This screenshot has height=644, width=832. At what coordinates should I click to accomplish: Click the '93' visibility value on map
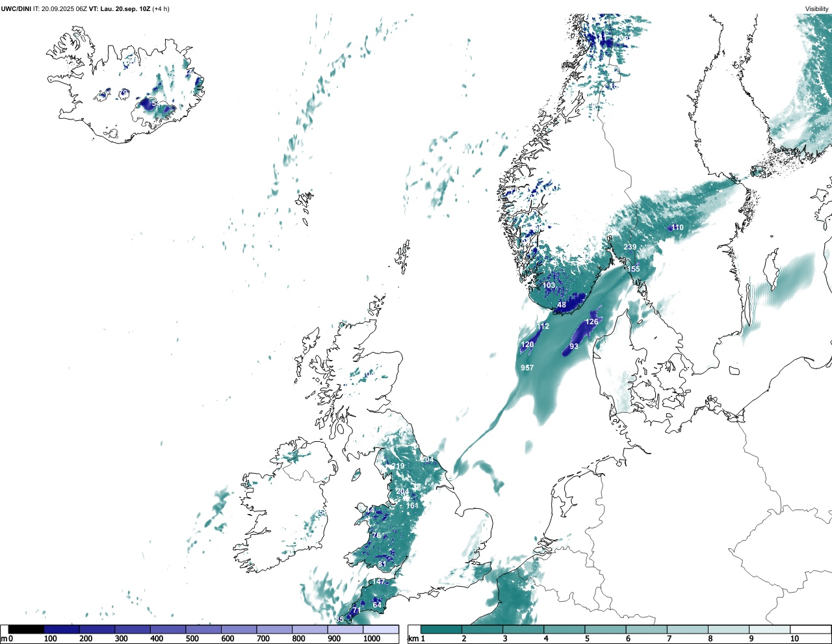[574, 346]
